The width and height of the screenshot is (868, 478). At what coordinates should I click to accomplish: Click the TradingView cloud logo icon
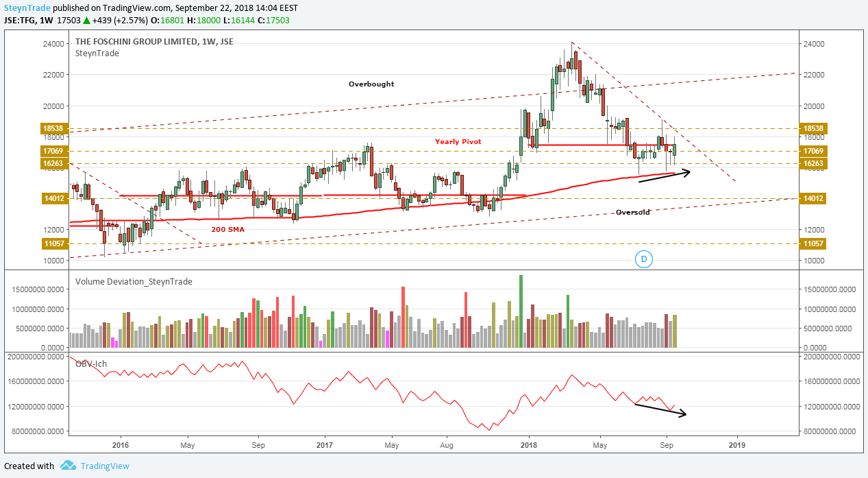tap(68, 466)
